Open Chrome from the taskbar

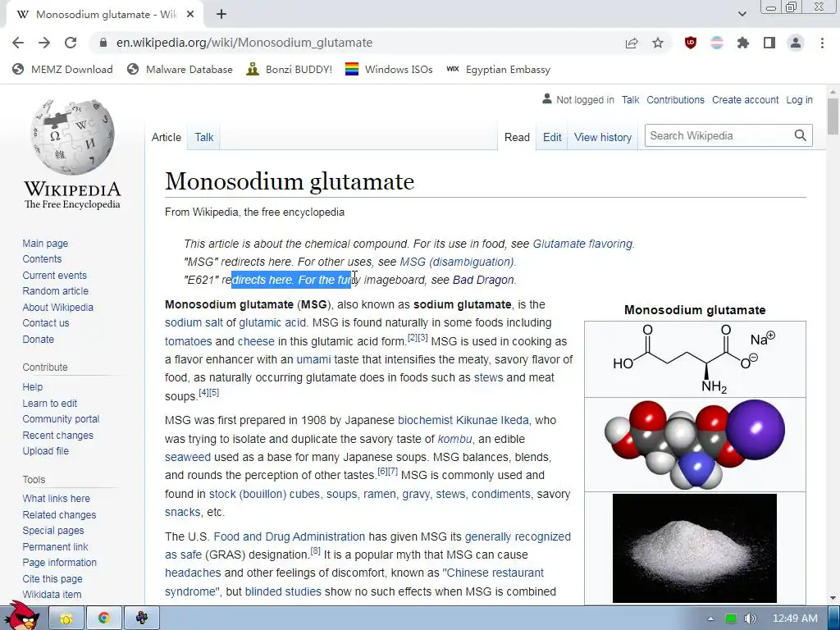point(104,619)
